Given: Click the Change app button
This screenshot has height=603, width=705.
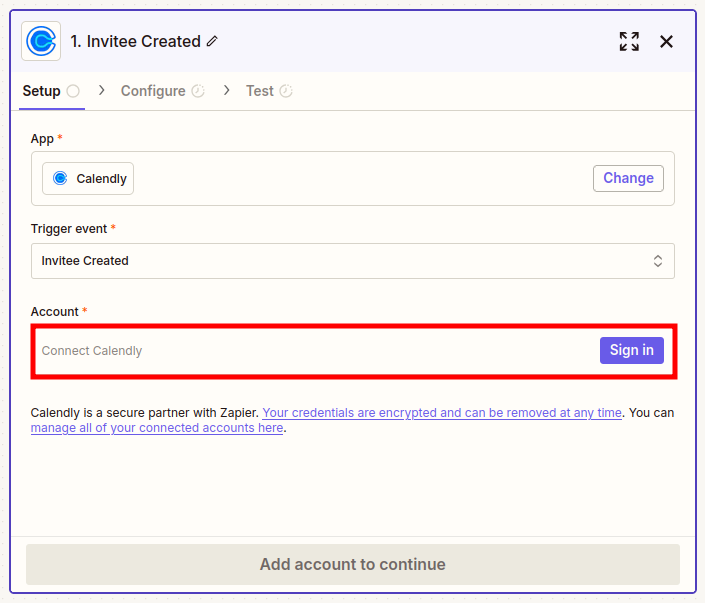Looking at the screenshot, I should 628,179.
